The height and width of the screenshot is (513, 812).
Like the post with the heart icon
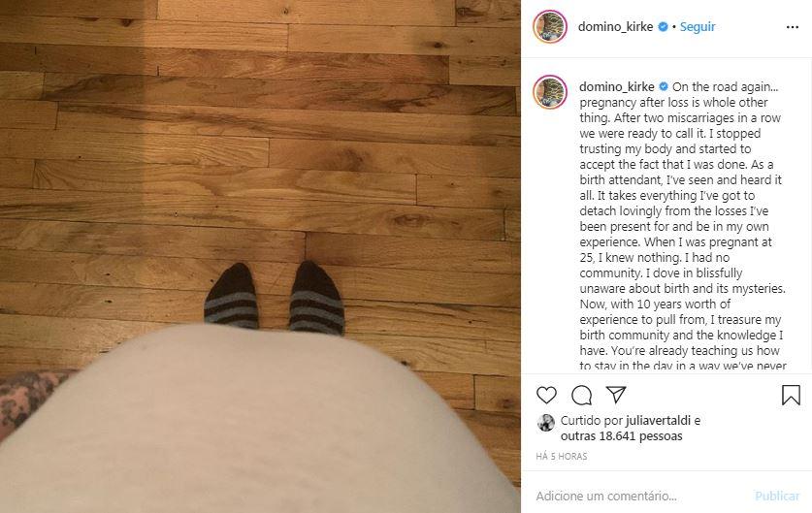pyautogui.click(x=546, y=395)
